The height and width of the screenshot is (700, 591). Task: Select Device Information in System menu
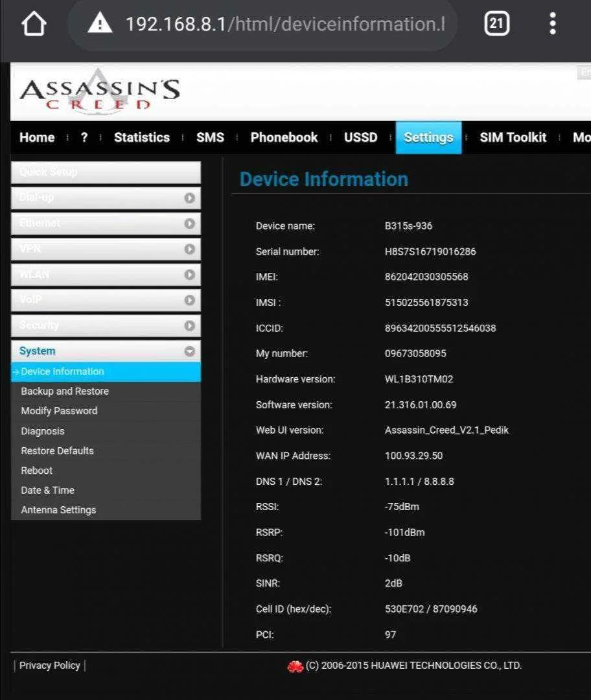[106, 372]
